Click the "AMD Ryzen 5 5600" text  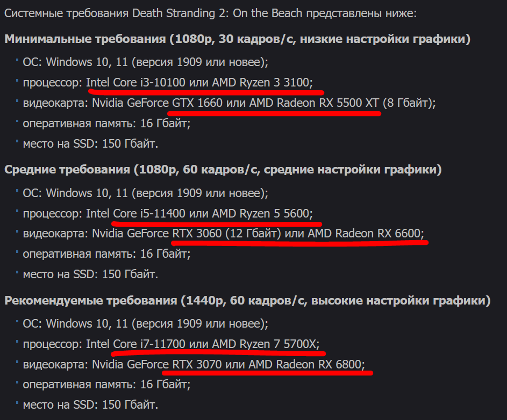click(261, 213)
